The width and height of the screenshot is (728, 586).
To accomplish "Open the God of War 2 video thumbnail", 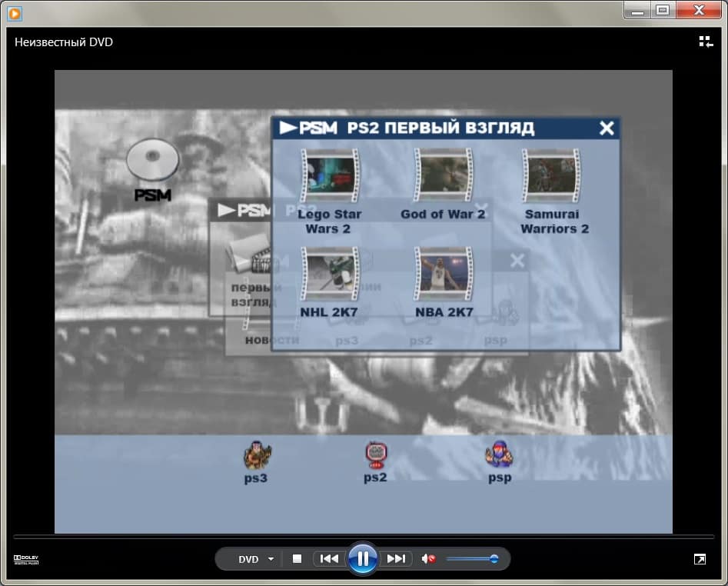I will pos(444,175).
